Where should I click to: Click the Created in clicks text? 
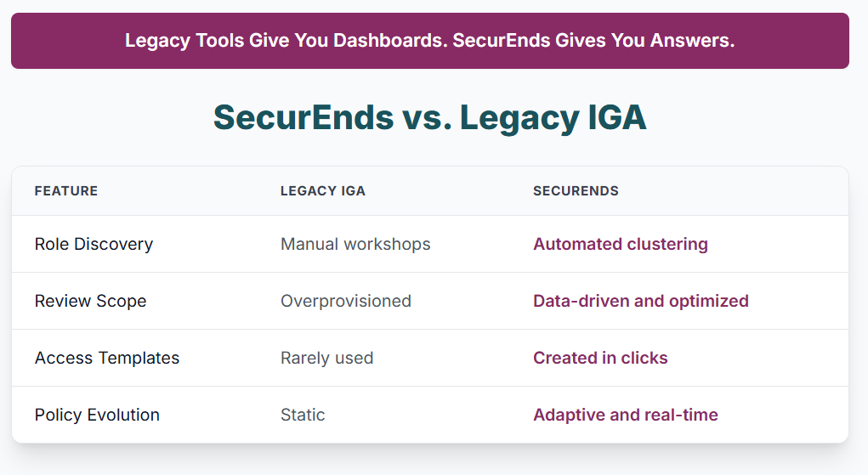pos(600,359)
